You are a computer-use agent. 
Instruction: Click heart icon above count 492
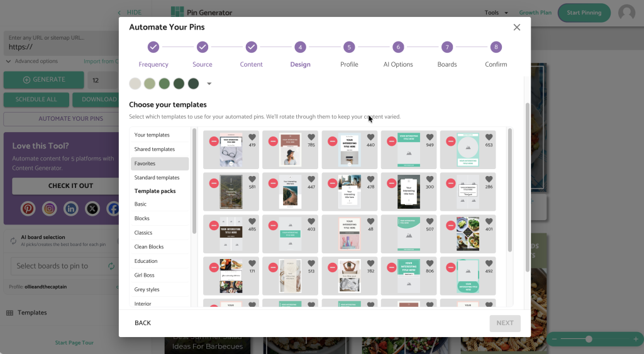tap(489, 263)
